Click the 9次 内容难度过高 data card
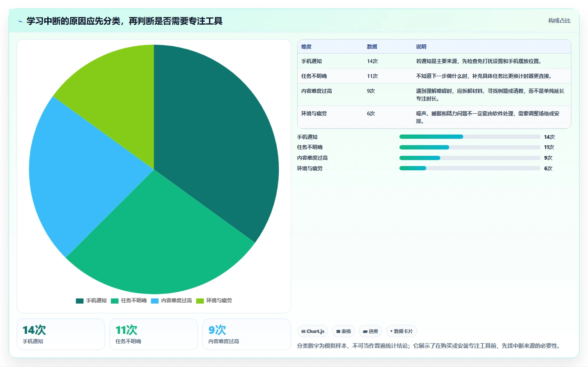The width and height of the screenshot is (588, 367). coord(247,334)
